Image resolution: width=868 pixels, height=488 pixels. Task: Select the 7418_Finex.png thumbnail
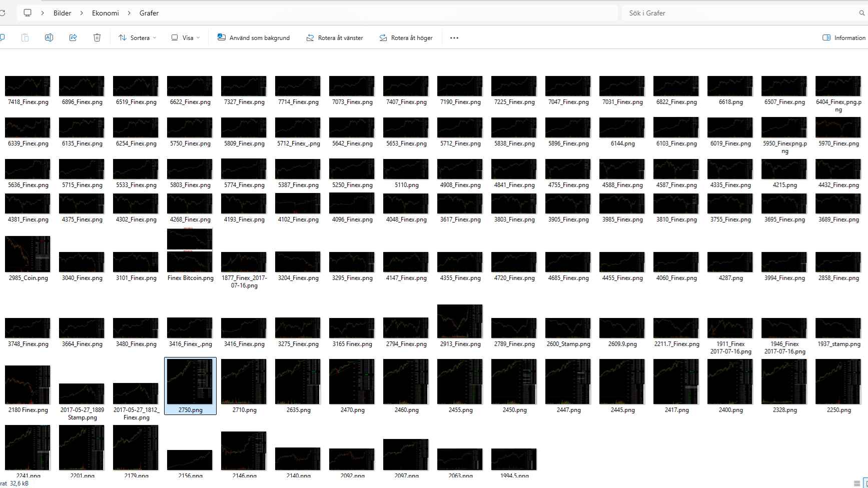coord(28,86)
